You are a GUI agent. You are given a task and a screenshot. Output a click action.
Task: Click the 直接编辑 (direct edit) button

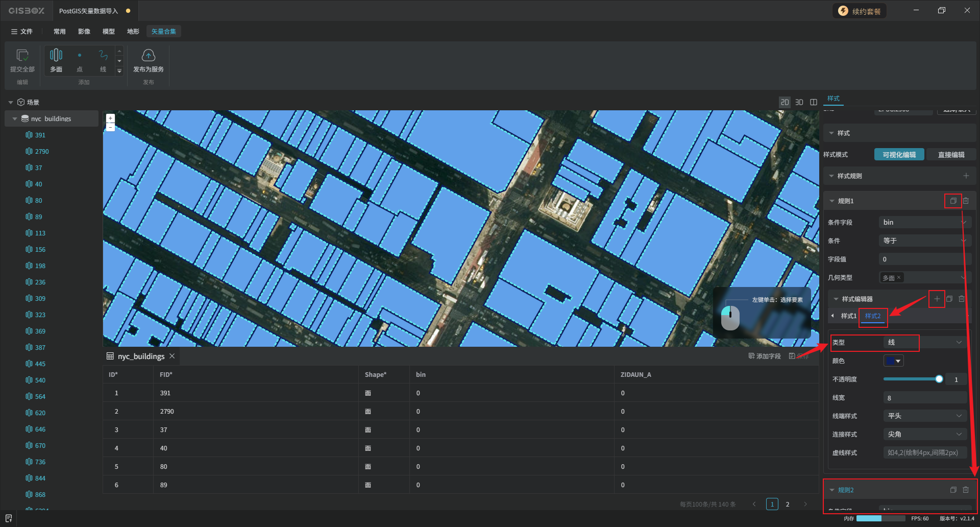coord(951,155)
